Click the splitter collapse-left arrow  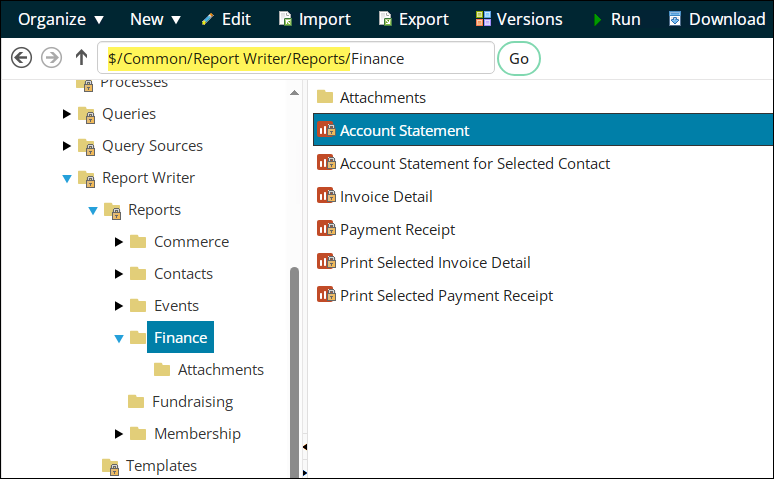[x=305, y=447]
